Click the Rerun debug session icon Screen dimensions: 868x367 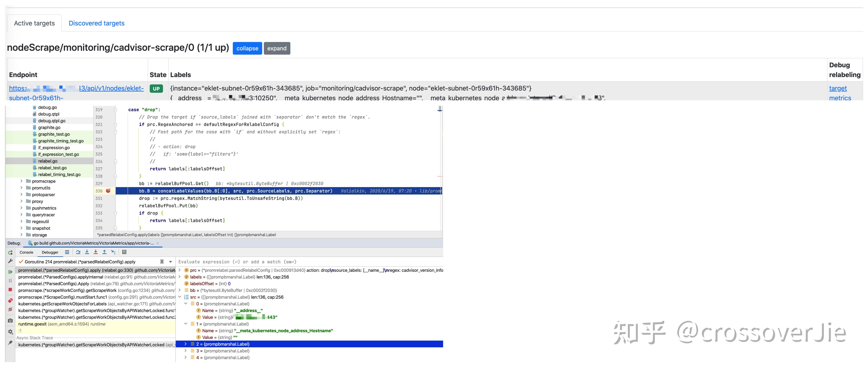pos(10,252)
